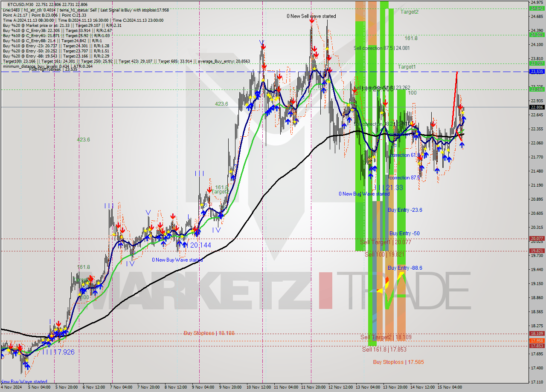Click the Target1 label

tap(407, 67)
